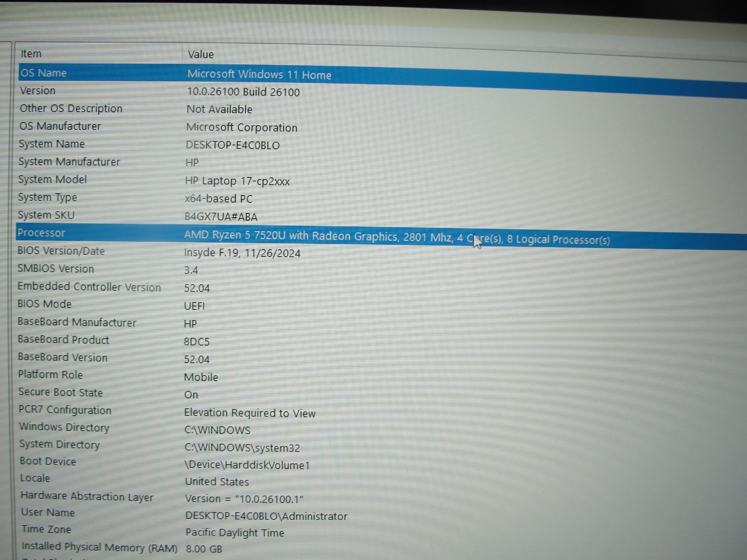Select BaseBoard Manufacturer value HP

coord(190,324)
